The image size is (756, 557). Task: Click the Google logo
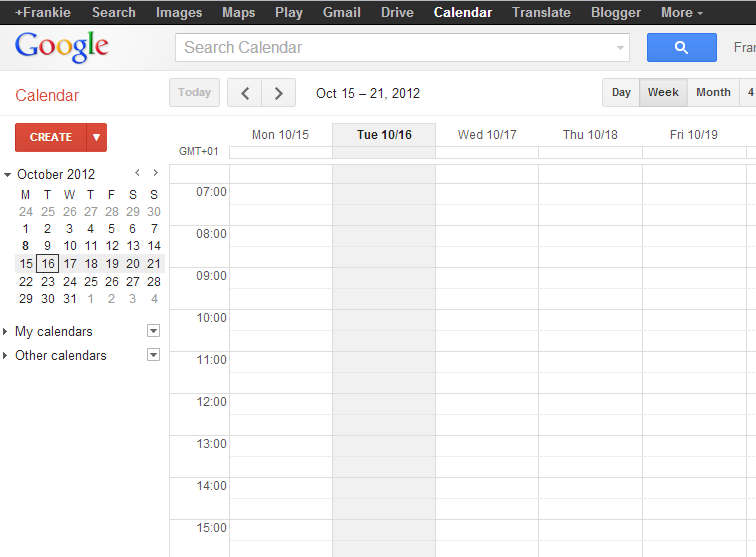click(62, 46)
